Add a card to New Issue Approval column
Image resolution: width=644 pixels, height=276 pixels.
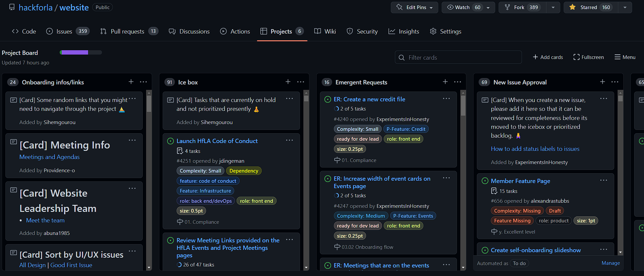point(603,82)
